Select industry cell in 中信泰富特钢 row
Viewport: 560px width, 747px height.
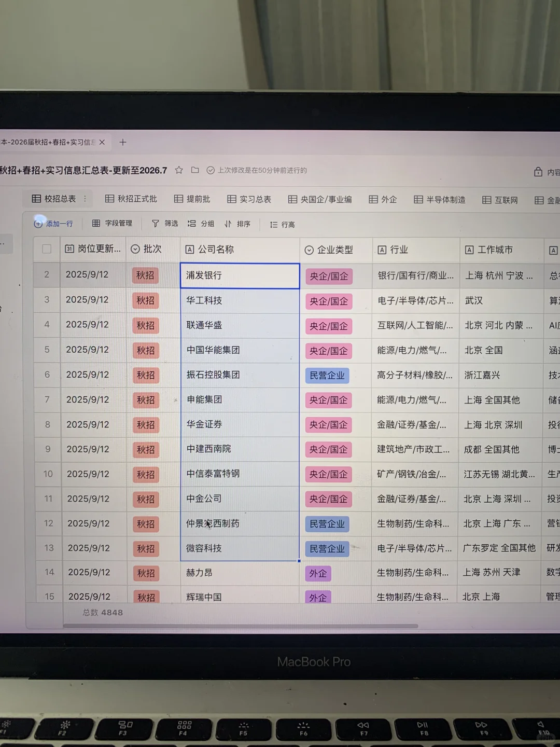415,474
